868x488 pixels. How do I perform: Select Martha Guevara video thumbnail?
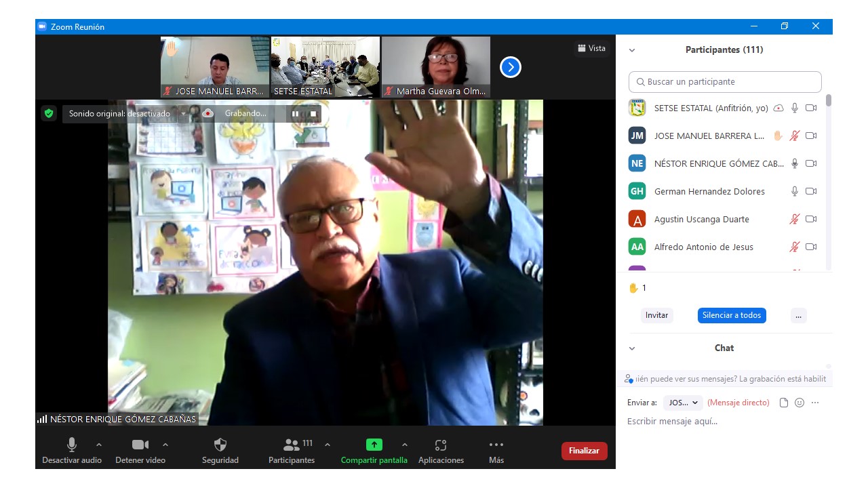[436, 66]
